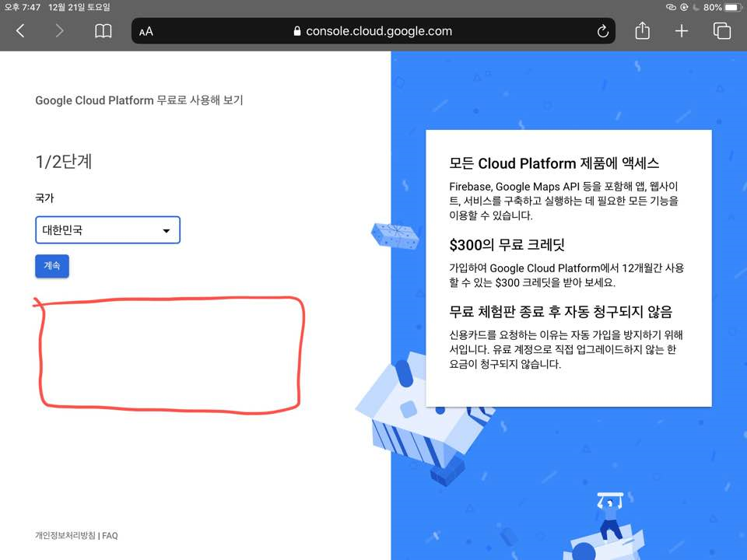Tap the forward navigation arrow
747x560 pixels.
[x=59, y=31]
